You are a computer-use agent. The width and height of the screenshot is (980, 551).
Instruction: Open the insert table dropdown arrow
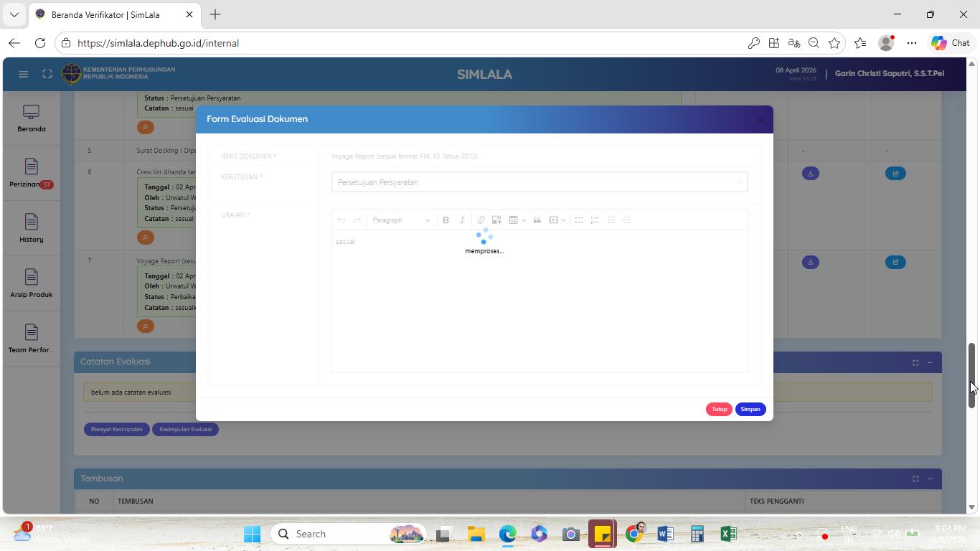click(x=524, y=220)
